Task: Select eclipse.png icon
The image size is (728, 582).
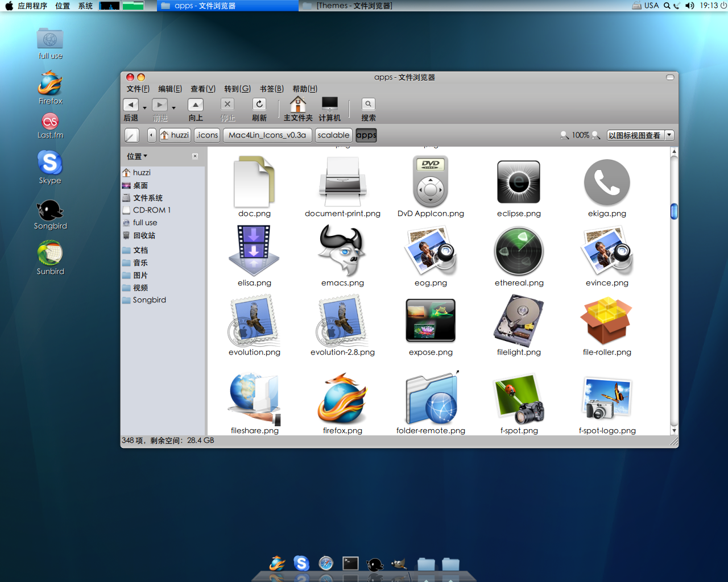Action: coord(519,182)
